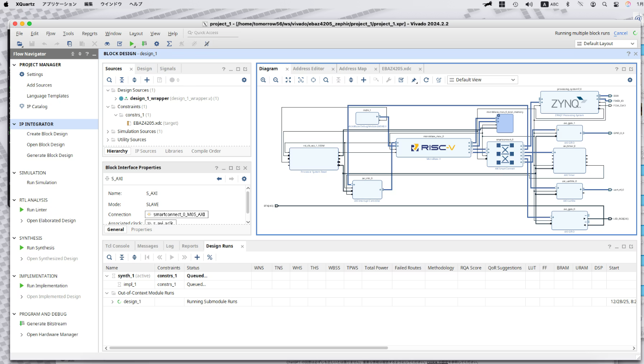This screenshot has height=364, width=644.
Task: Click the Program Device toolbar icon
Action: (144, 44)
